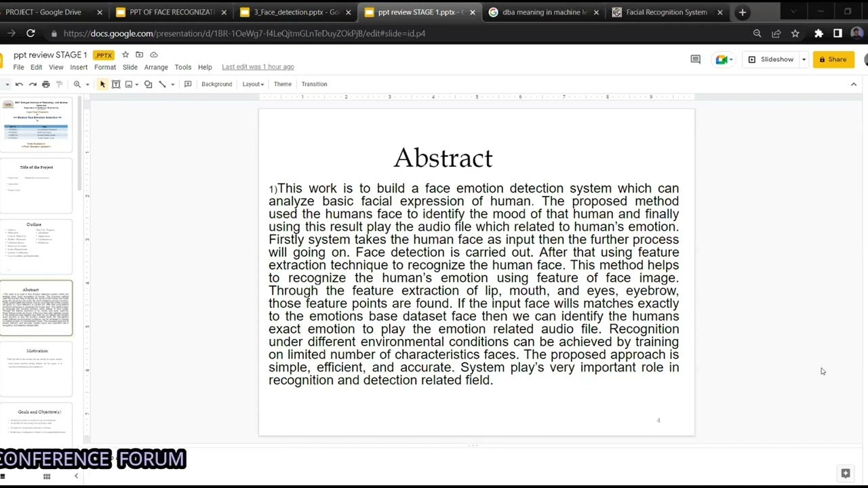Viewport: 868px width, 488px height.
Task: Hide the menus with collapse chevron
Action: [854, 84]
